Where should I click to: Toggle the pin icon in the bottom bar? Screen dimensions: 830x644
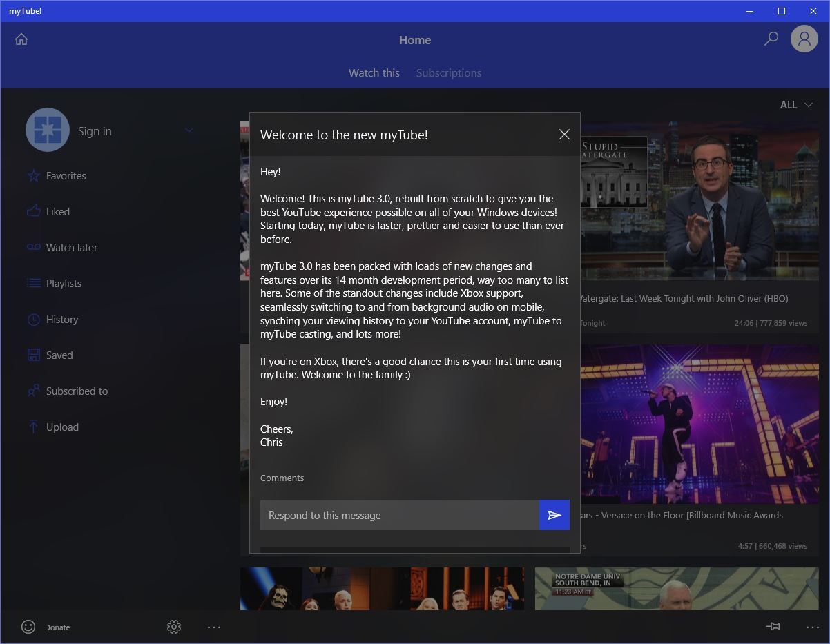click(773, 627)
